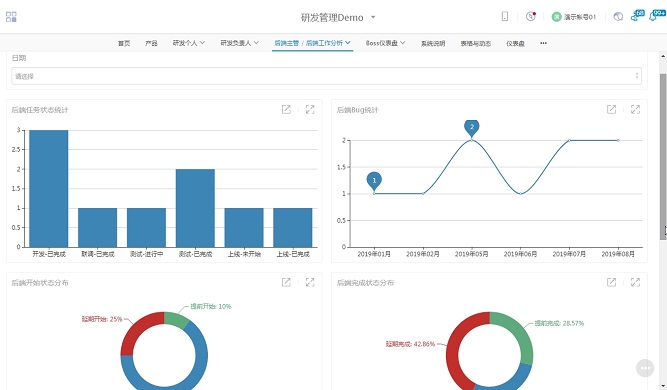
Task: Fullscreen the 后端开始状态分布 chart
Action: click(310, 282)
